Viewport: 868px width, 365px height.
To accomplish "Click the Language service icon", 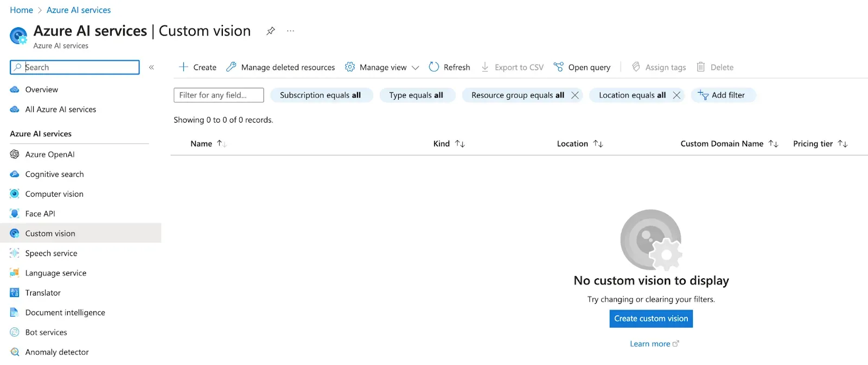I will click(x=15, y=273).
